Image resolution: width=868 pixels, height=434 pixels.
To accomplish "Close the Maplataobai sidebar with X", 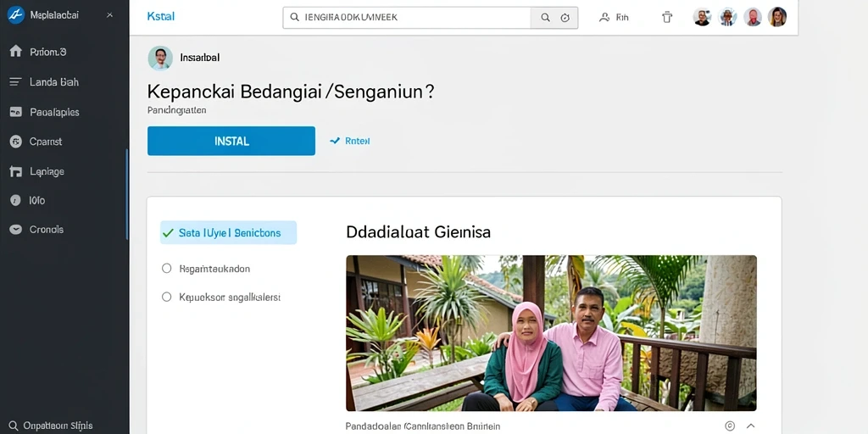I will 109,15.
